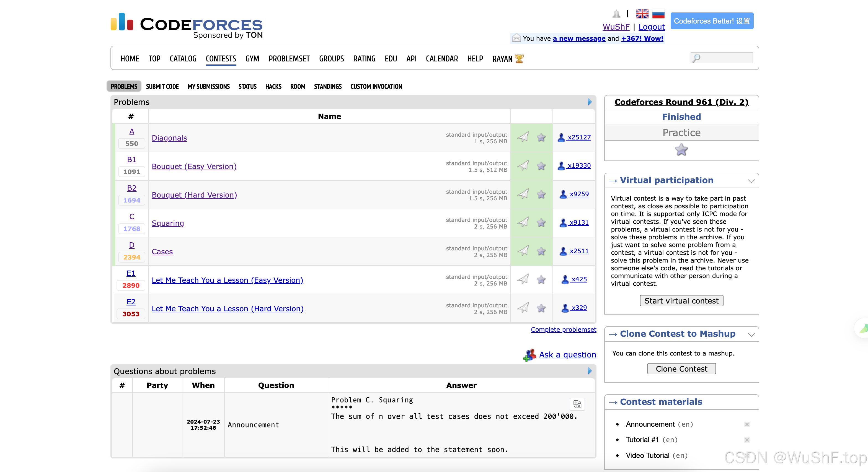Submit Bouquet (Easy Version) via paper plane
Viewport: 868px width, 472px height.
pos(523,165)
